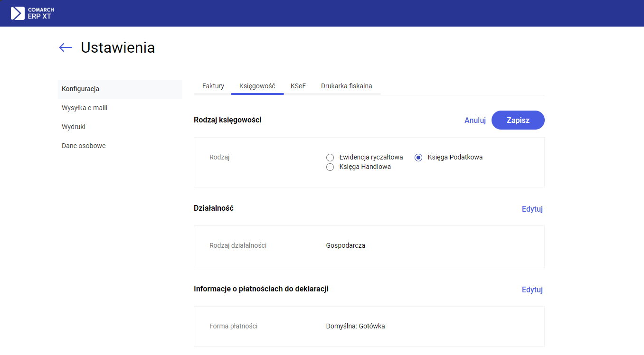Screen dimensions: 644x355
Task: Click the Ustawienia page title
Action: point(118,48)
